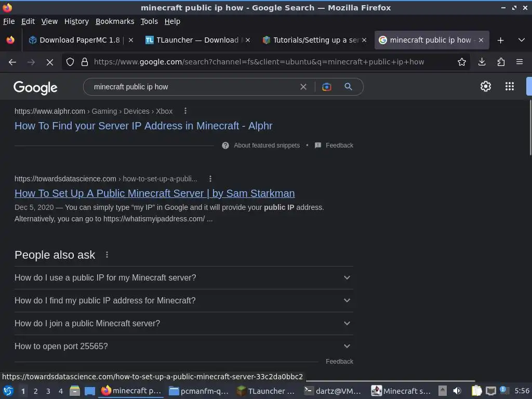The width and height of the screenshot is (532, 399).
Task: Open options for the alphr.com result
Action: pyautogui.click(x=185, y=111)
